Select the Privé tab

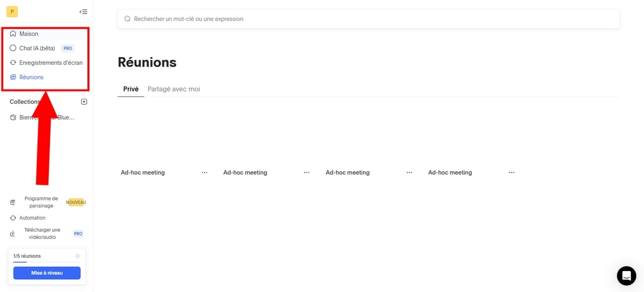(x=131, y=89)
